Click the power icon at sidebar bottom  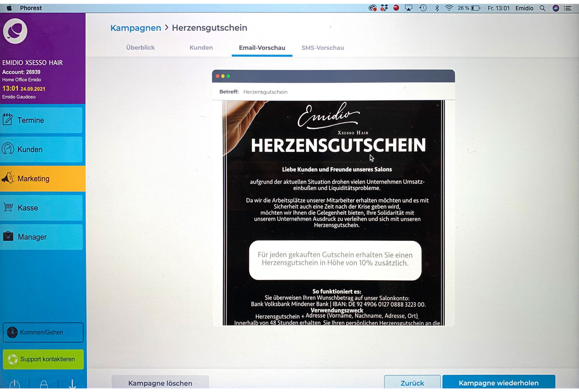point(15,385)
